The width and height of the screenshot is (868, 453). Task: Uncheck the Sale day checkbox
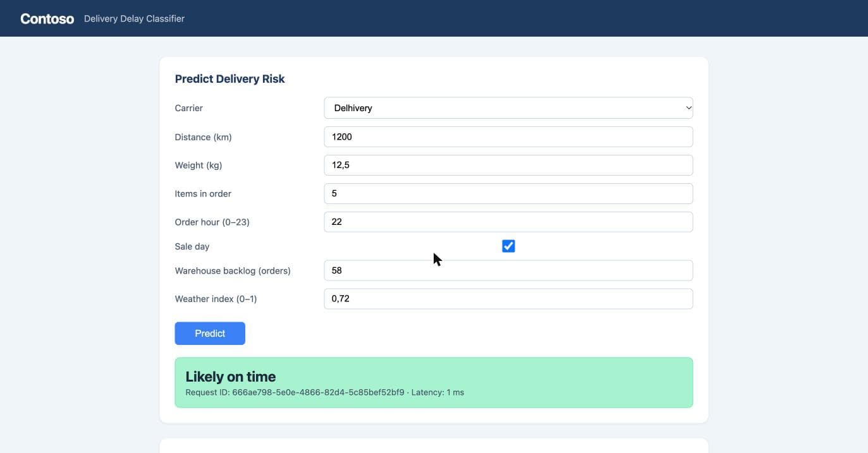pyautogui.click(x=508, y=246)
